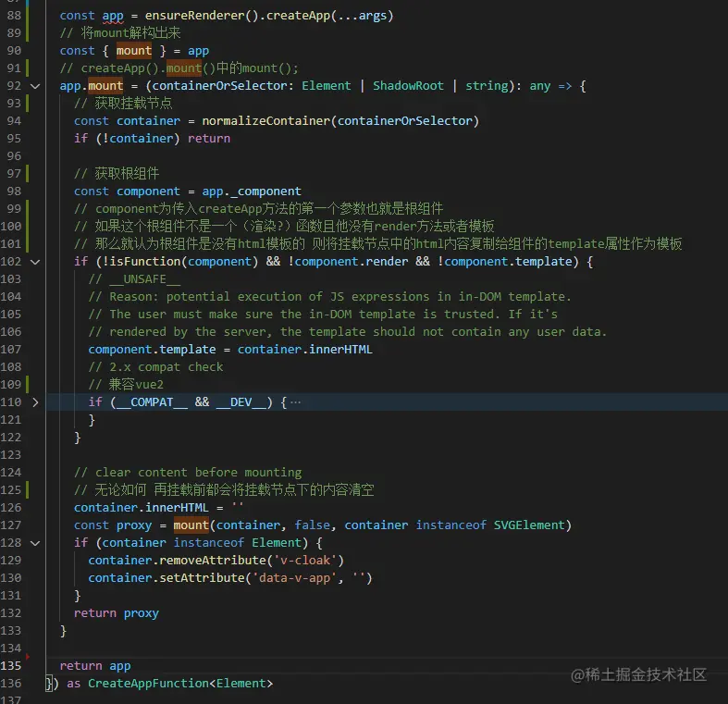Click 'createApp' in line 88

298,16
